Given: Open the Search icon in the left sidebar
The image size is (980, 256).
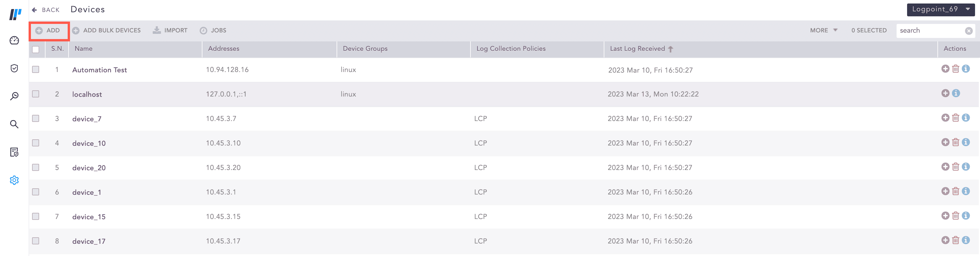Looking at the screenshot, I should click(x=14, y=124).
